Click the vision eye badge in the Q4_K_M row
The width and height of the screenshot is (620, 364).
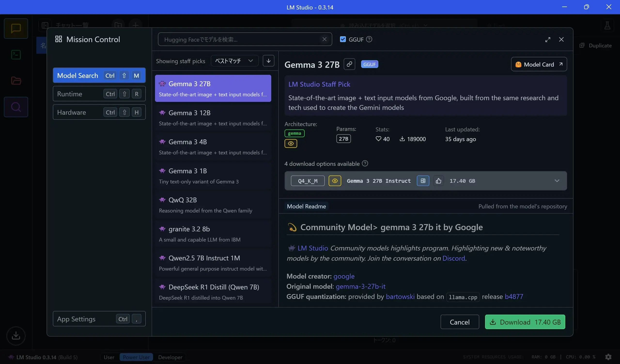[335, 181]
